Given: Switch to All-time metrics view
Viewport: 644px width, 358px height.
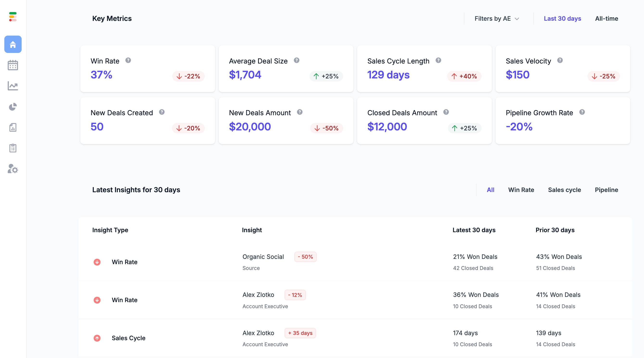Looking at the screenshot, I should pos(607,19).
